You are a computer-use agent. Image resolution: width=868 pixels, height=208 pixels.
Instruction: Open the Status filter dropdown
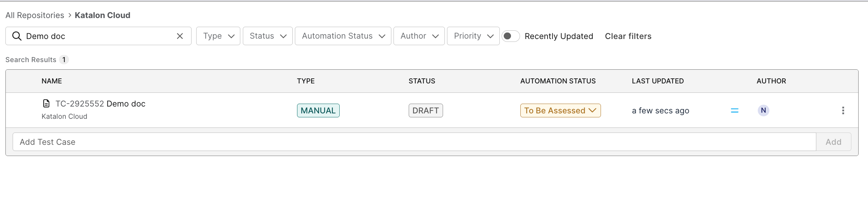[268, 36]
